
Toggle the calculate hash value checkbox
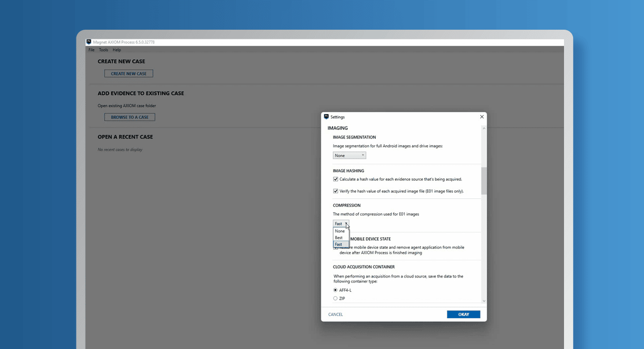336,179
